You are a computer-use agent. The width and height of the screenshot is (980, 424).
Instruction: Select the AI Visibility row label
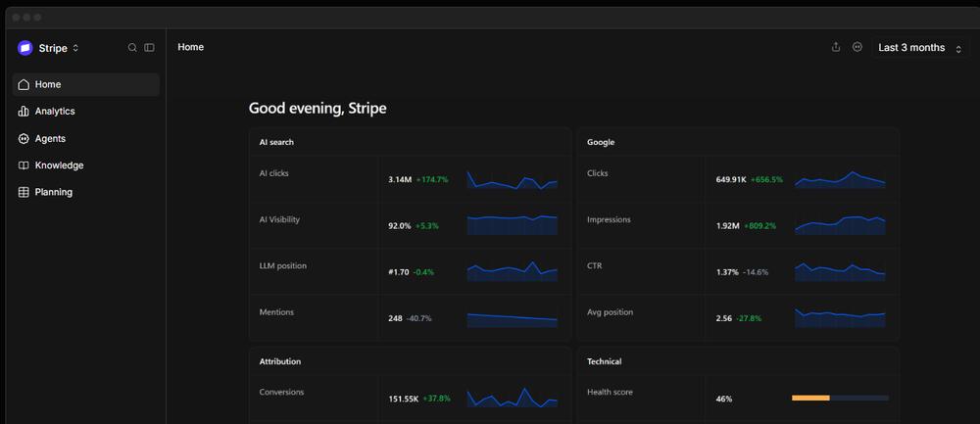tap(279, 219)
